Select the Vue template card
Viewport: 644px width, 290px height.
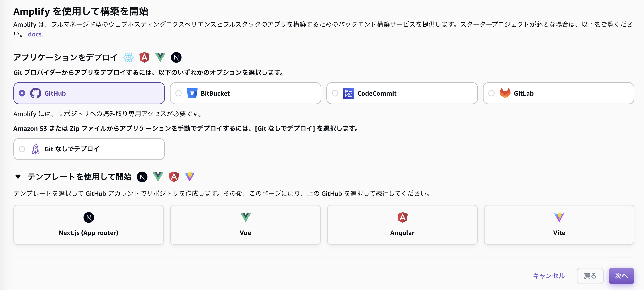point(245,224)
